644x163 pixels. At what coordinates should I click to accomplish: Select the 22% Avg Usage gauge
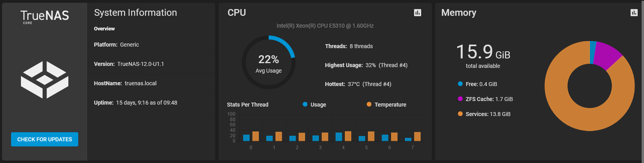(269, 62)
